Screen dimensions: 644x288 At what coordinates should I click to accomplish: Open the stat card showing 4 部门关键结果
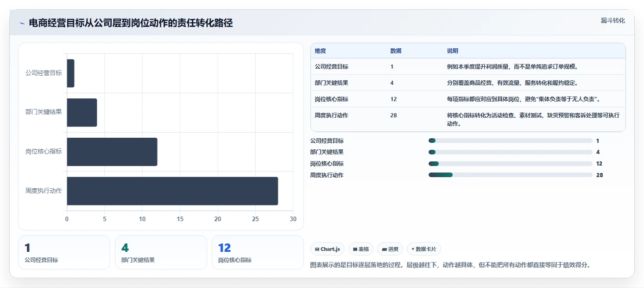click(x=161, y=252)
